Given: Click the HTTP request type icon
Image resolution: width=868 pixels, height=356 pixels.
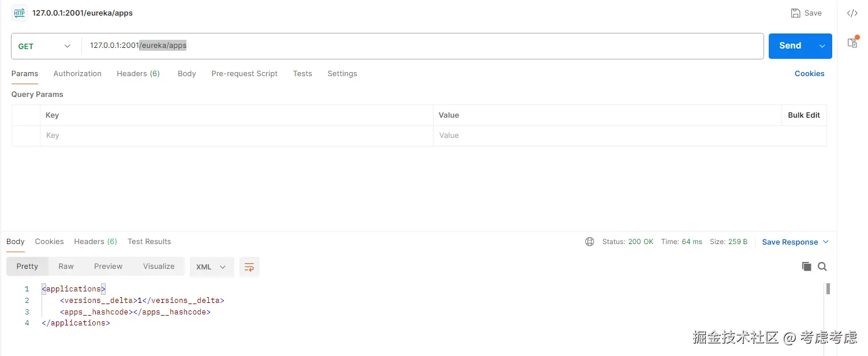Looking at the screenshot, I should click(19, 13).
